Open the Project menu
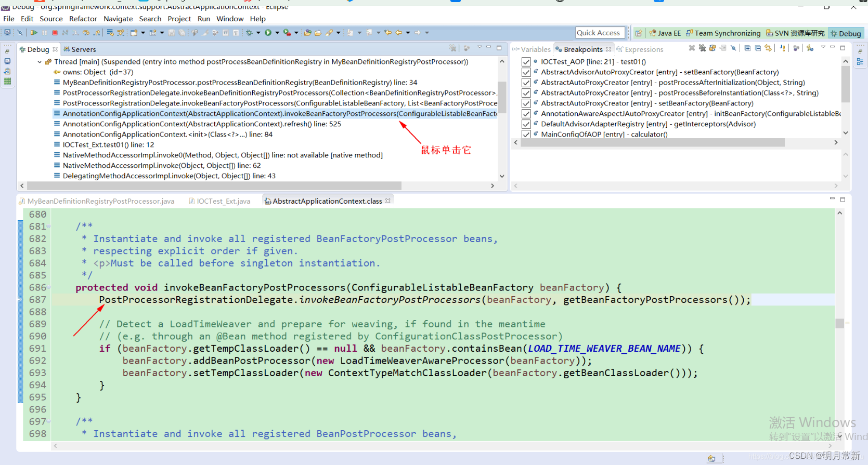The height and width of the screenshot is (465, 868). [179, 19]
